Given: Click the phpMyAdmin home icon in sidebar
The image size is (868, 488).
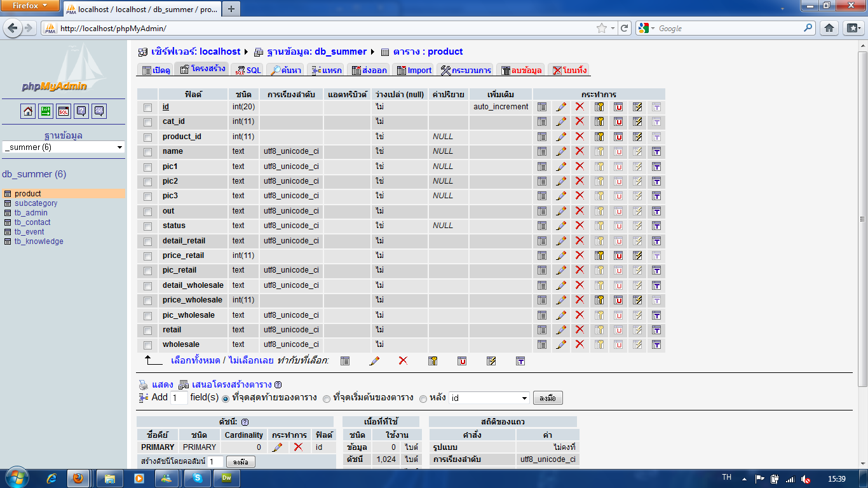Looking at the screenshot, I should tap(28, 111).
